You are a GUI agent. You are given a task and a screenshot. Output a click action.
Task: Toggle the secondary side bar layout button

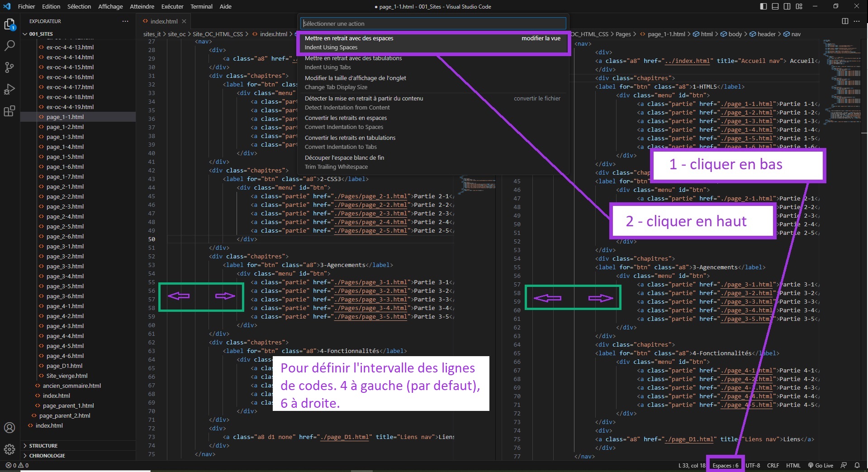point(787,6)
